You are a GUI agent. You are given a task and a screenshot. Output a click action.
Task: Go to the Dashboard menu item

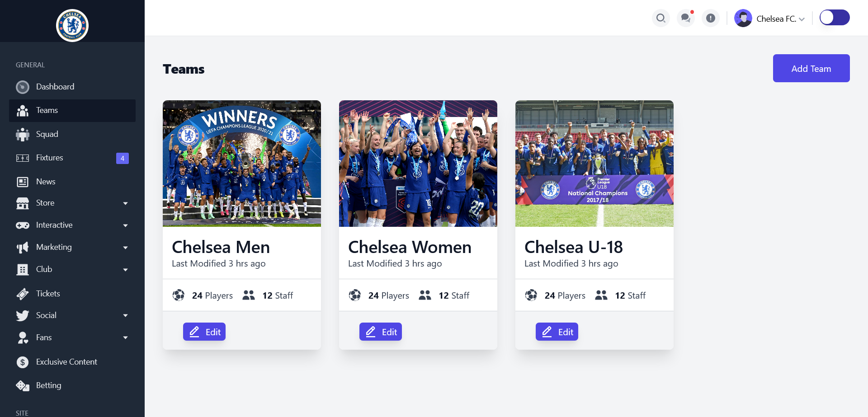55,87
